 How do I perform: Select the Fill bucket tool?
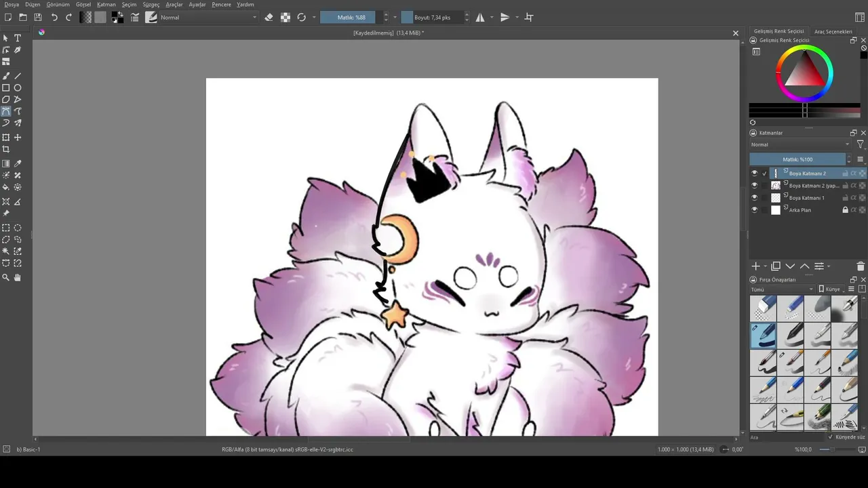pyautogui.click(x=6, y=187)
